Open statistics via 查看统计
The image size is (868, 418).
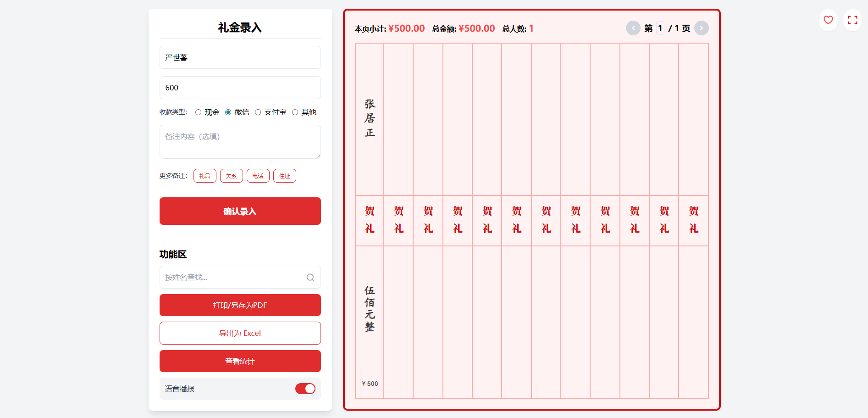[x=240, y=361]
